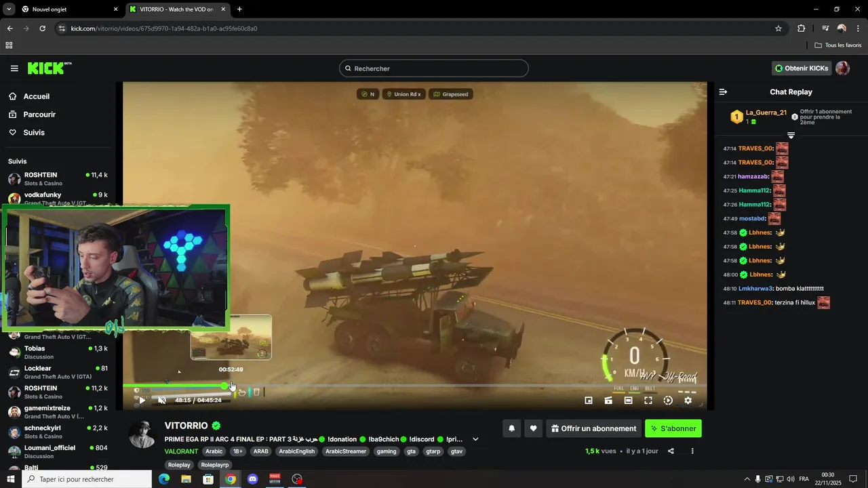
Task: Click the Roleplayrp tag
Action: point(215,465)
